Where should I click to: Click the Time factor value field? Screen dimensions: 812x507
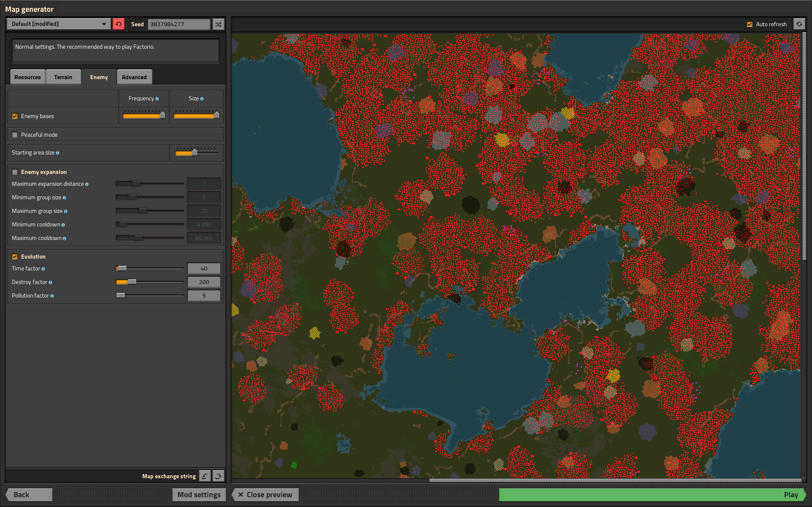(x=204, y=268)
